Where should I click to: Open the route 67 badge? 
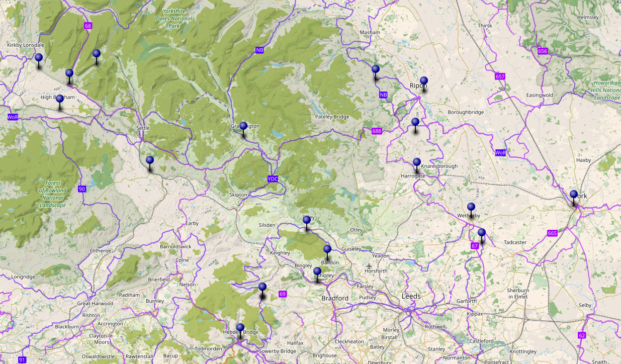pos(475,246)
